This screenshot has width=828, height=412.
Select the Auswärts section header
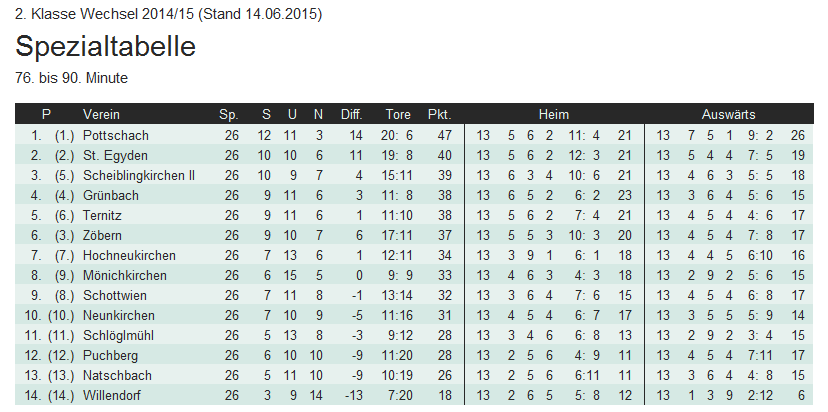728,114
